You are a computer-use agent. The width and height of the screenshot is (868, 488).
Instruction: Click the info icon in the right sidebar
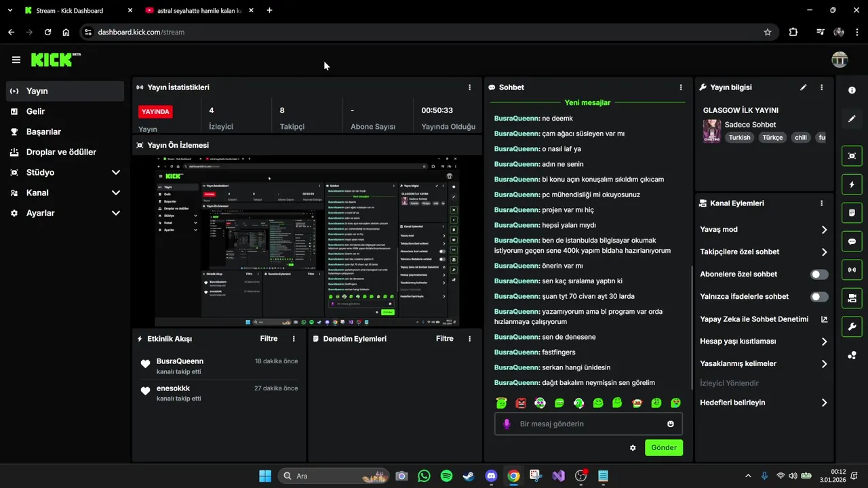click(852, 90)
